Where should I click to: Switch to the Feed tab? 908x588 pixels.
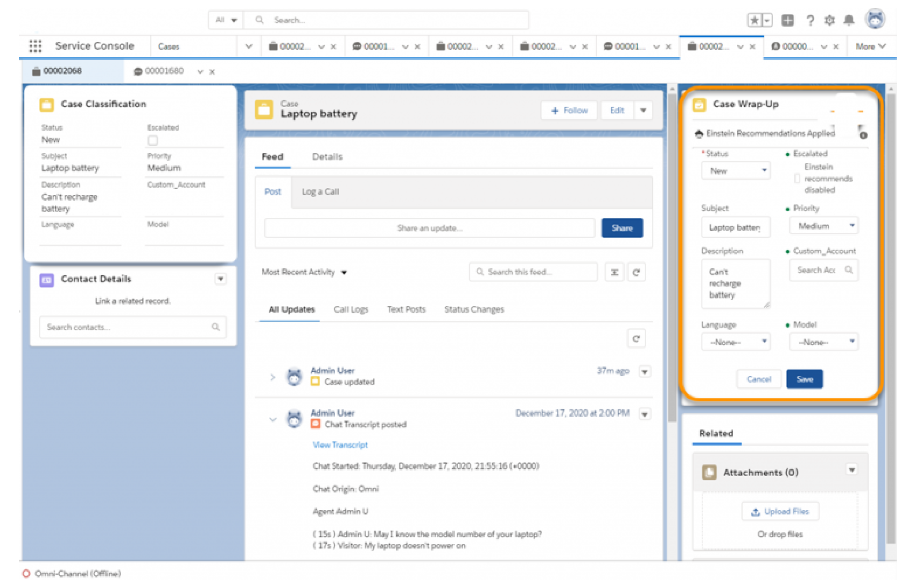coord(272,157)
